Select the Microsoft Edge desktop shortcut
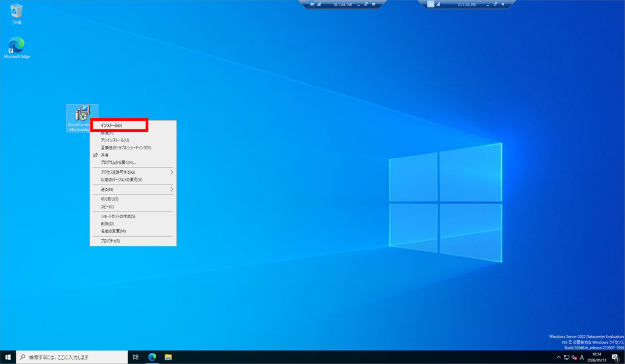The width and height of the screenshot is (625, 364). (16, 46)
